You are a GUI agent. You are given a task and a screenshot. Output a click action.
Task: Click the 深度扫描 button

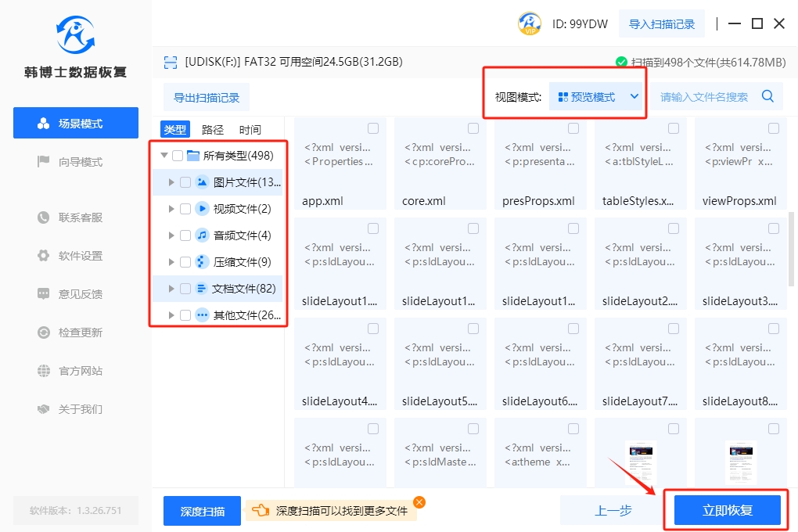coord(202,511)
